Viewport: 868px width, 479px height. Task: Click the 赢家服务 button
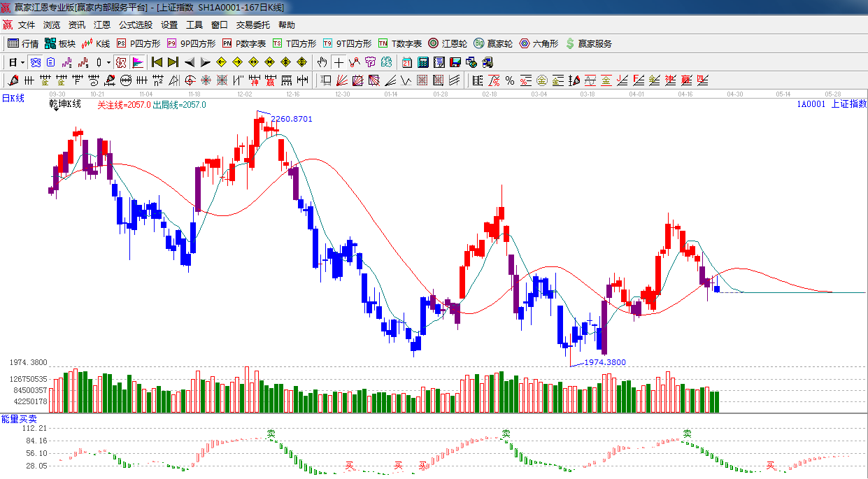(588, 43)
